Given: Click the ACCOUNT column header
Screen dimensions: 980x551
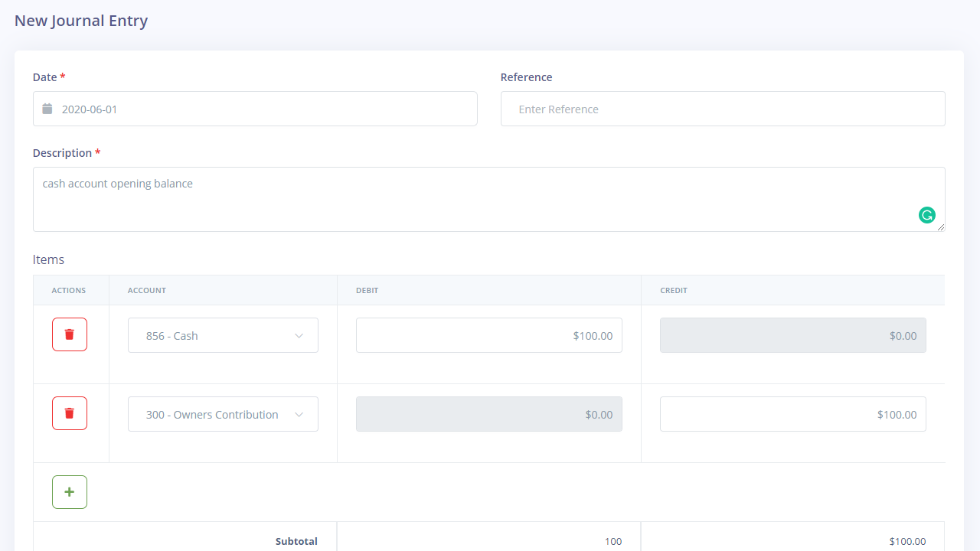Looking at the screenshot, I should 147,291.
